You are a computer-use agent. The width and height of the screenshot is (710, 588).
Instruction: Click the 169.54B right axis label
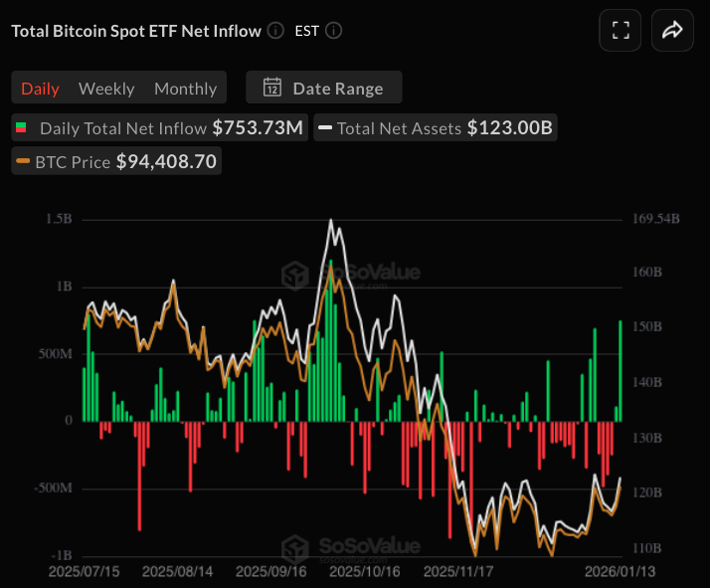click(x=656, y=219)
